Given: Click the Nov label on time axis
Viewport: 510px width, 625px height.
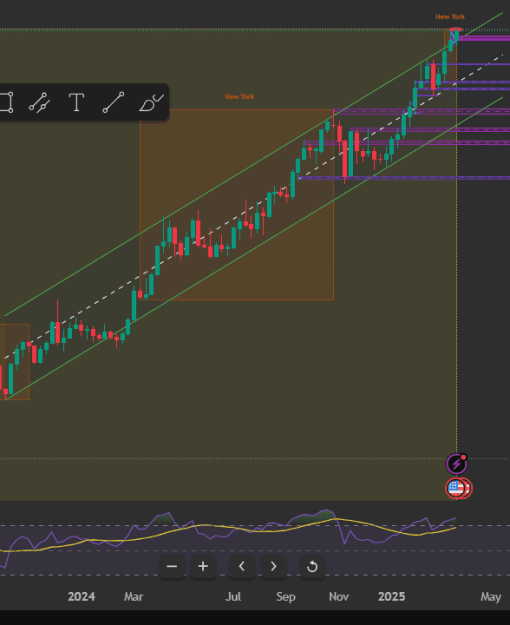Looking at the screenshot, I should pyautogui.click(x=339, y=597).
